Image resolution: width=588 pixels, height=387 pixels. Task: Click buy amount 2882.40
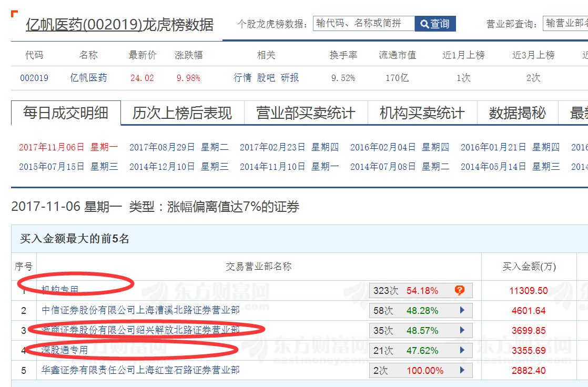pyautogui.click(x=529, y=371)
